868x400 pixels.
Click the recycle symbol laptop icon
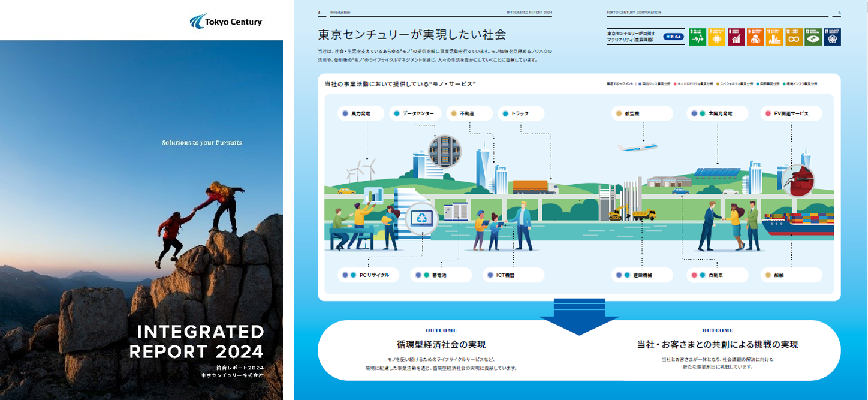tap(423, 218)
